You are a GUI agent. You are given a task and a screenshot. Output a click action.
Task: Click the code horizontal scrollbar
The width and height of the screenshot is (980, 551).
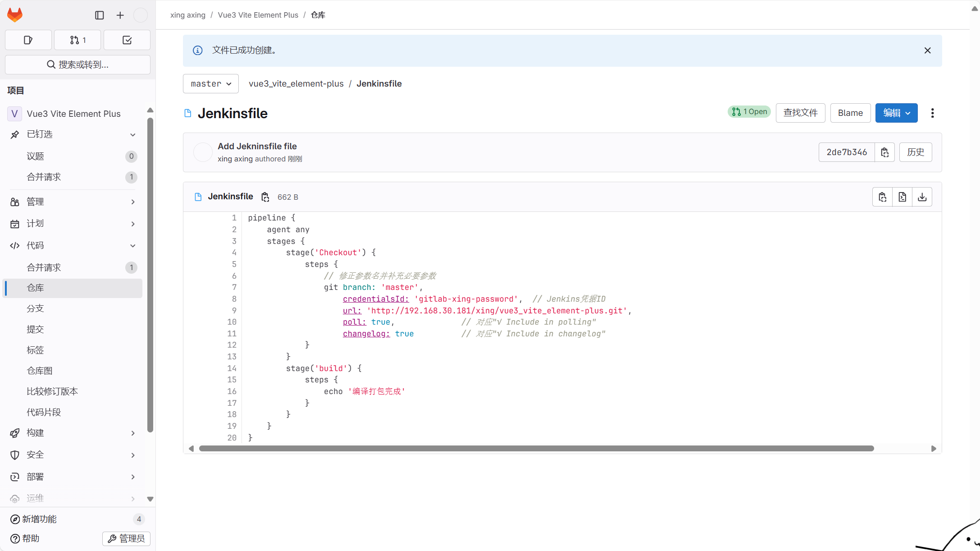coord(537,449)
